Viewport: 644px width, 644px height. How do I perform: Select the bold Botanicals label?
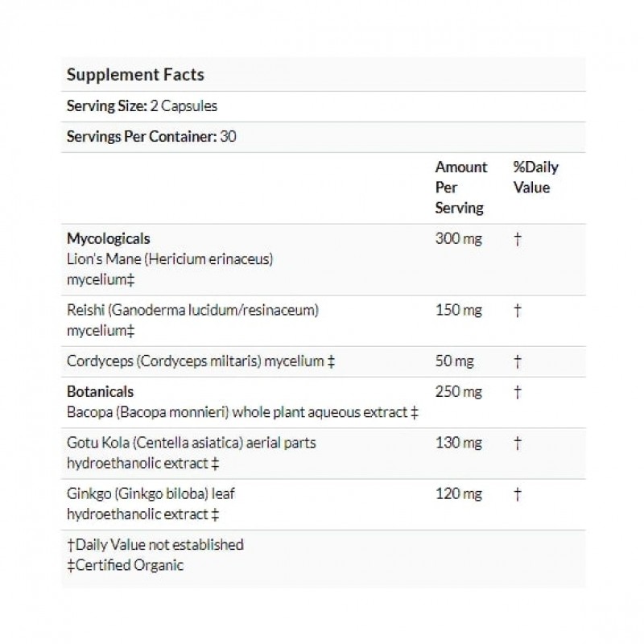point(100,392)
